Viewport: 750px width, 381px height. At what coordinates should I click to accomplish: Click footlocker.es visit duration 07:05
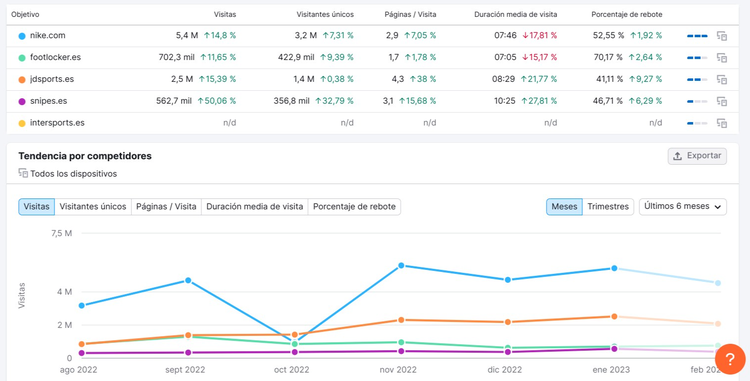[x=505, y=57]
